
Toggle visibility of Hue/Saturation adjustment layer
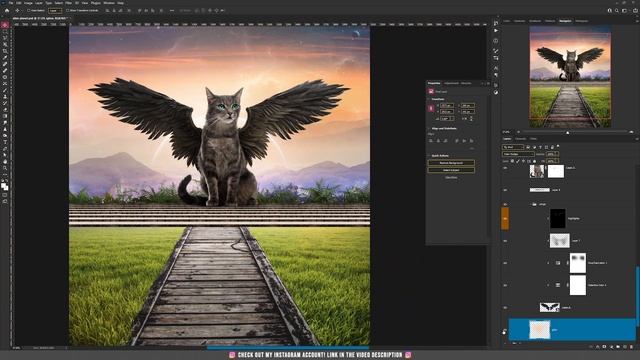coord(505,263)
